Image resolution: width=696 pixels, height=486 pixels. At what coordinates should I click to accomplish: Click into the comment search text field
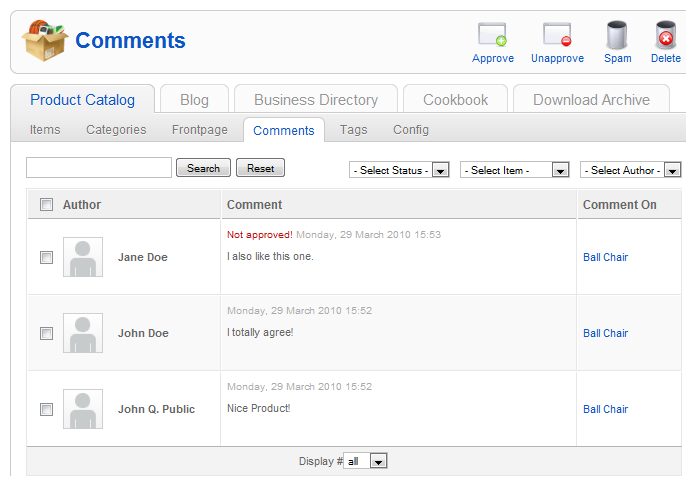click(x=99, y=168)
